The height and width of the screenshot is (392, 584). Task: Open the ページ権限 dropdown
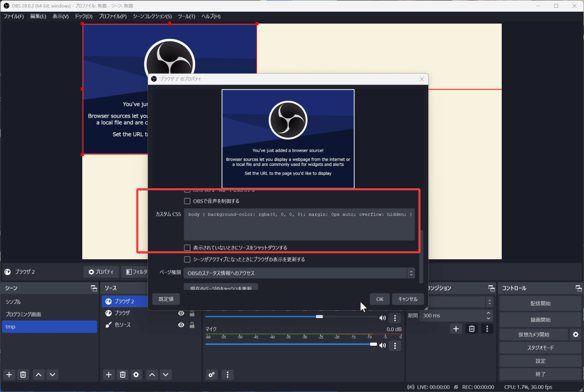click(299, 273)
